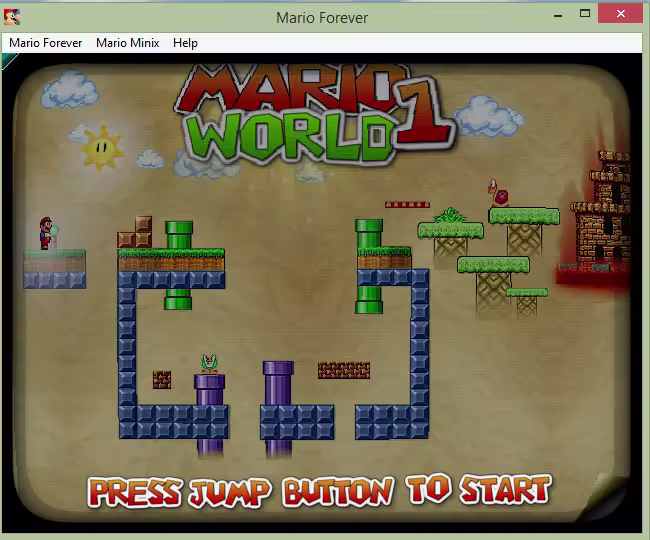Click the Mario character sprite

(x=45, y=232)
